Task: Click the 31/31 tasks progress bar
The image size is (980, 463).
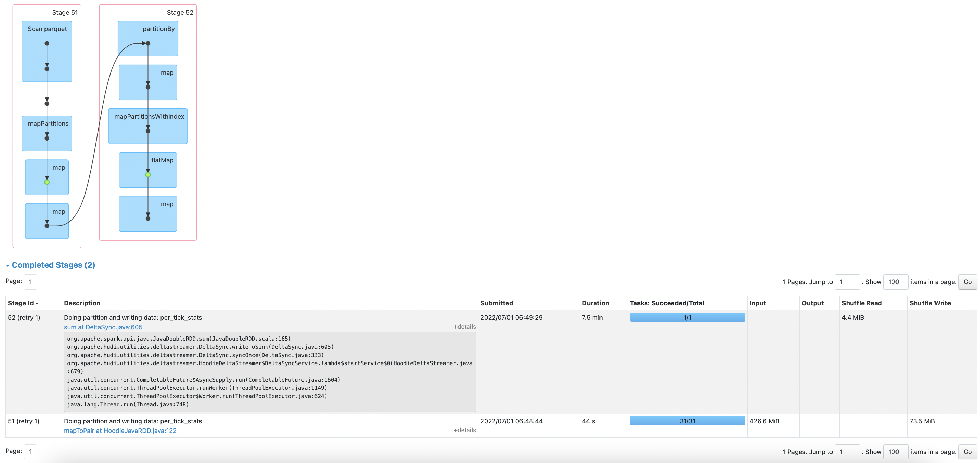Action: [x=687, y=421]
